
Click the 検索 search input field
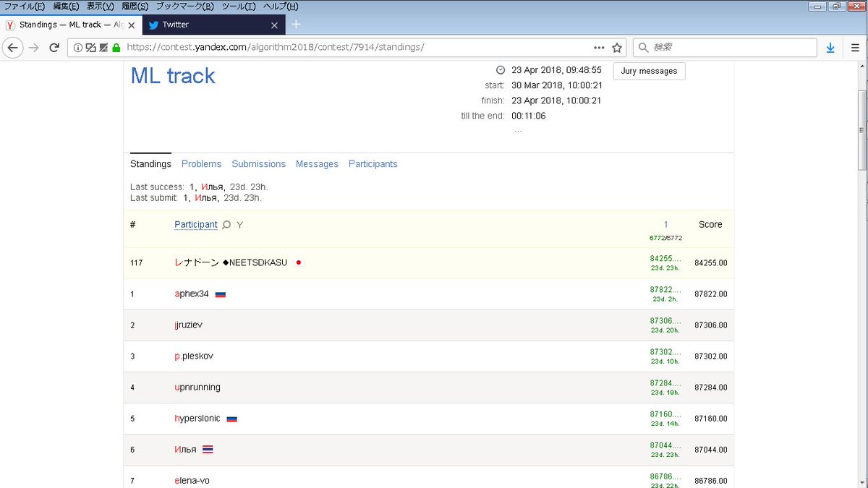click(x=725, y=48)
